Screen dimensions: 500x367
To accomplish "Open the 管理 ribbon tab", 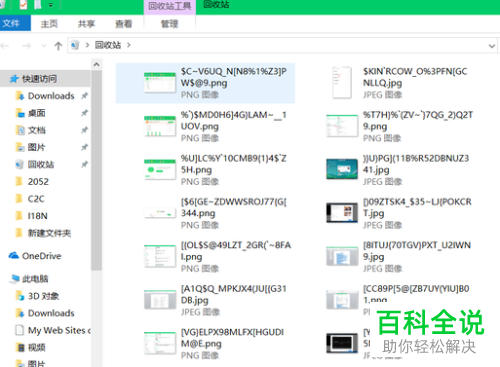I will [170, 24].
